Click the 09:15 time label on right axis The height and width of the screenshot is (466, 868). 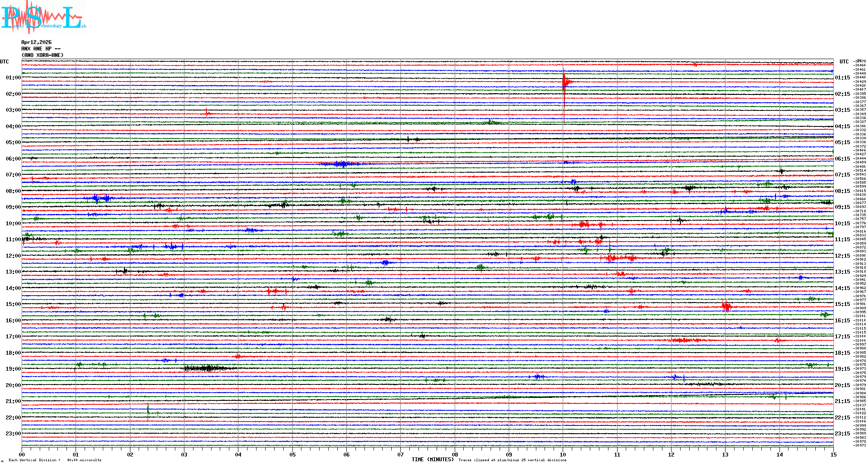tap(842, 207)
